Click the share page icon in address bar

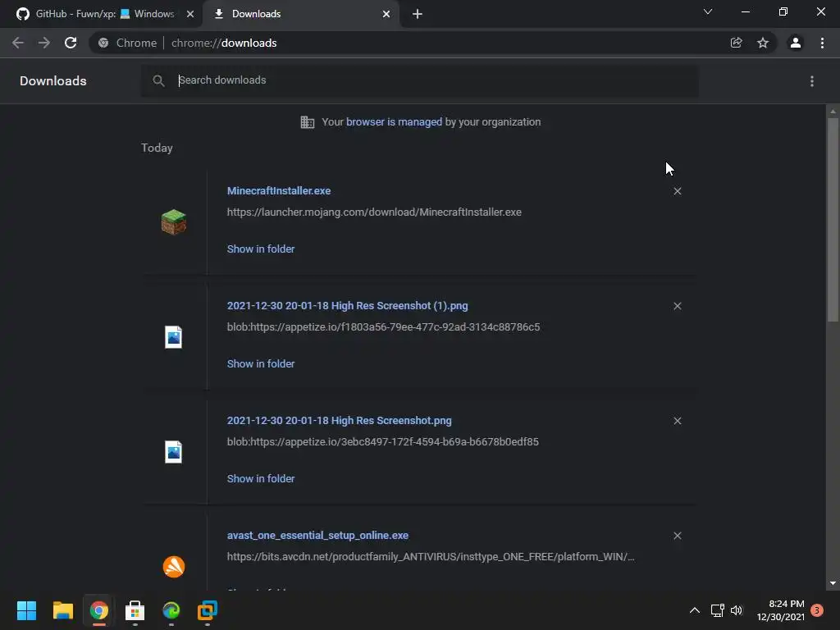(736, 43)
